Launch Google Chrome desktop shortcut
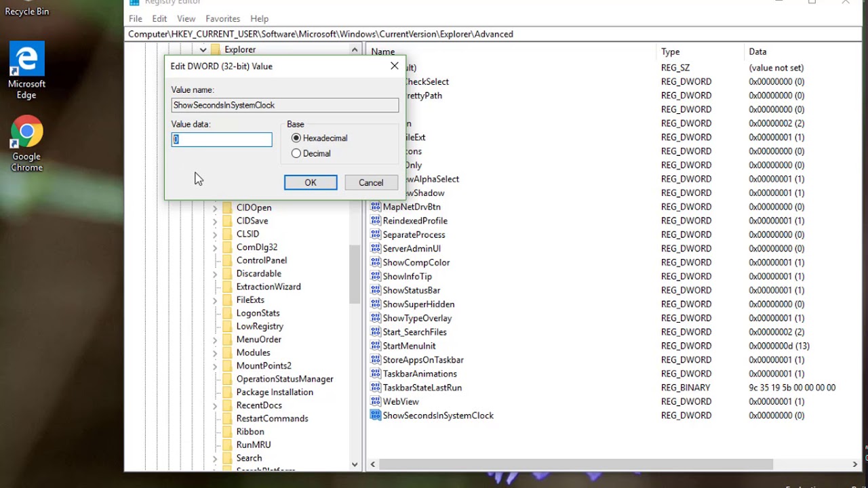This screenshot has width=868, height=488. pos(26,144)
